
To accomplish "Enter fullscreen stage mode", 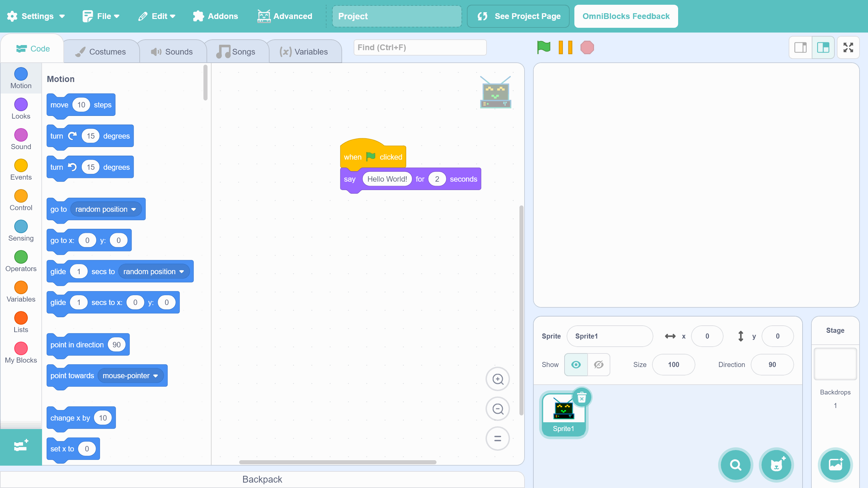I will pos(848,47).
